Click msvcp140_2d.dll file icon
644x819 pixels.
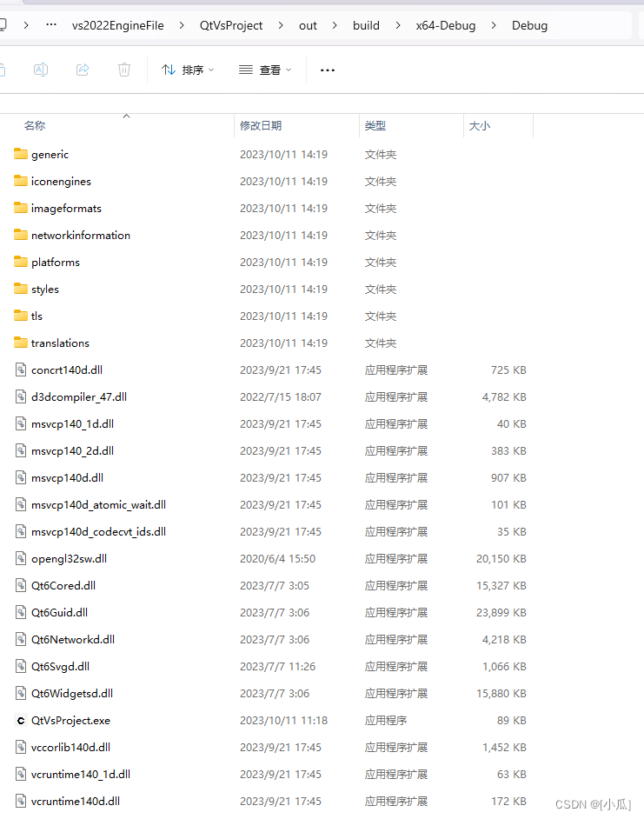pos(21,450)
